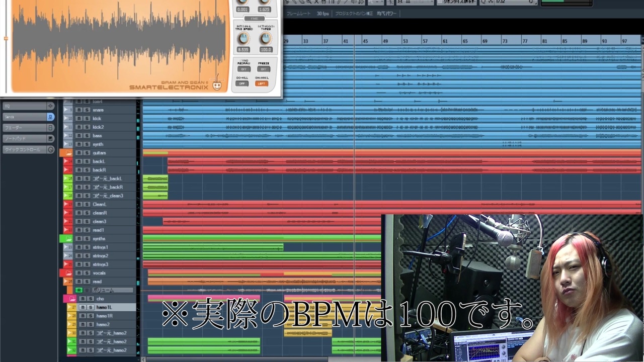The image size is (644, 362).
Task: Click the horizontal scrollbar left arrow
Action: [x=143, y=359]
